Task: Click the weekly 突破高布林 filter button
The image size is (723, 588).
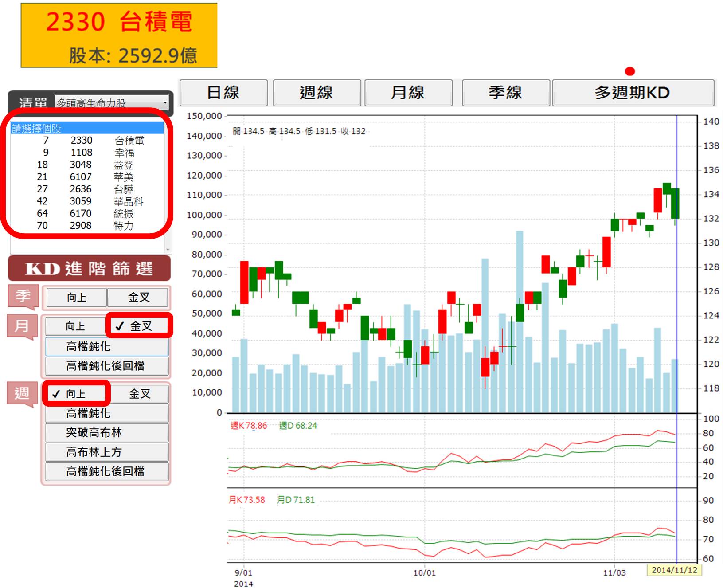Action: [106, 432]
